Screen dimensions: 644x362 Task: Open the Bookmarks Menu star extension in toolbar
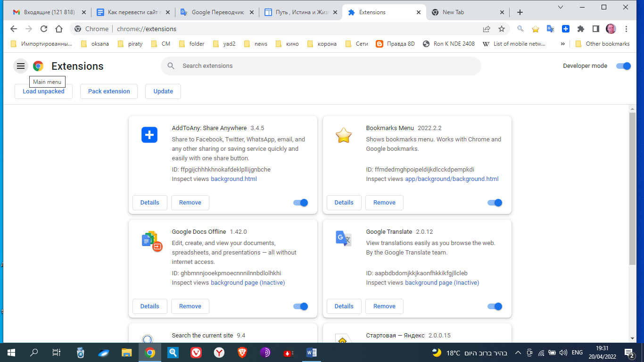pos(536,29)
